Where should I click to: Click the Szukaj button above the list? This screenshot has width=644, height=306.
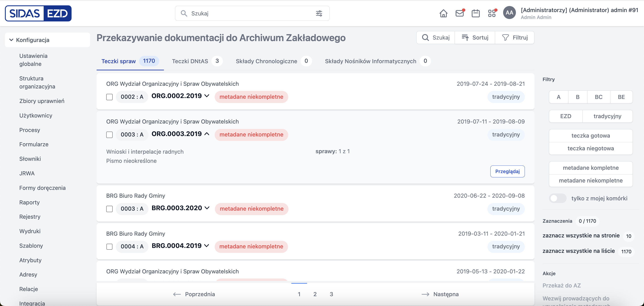coord(436,38)
